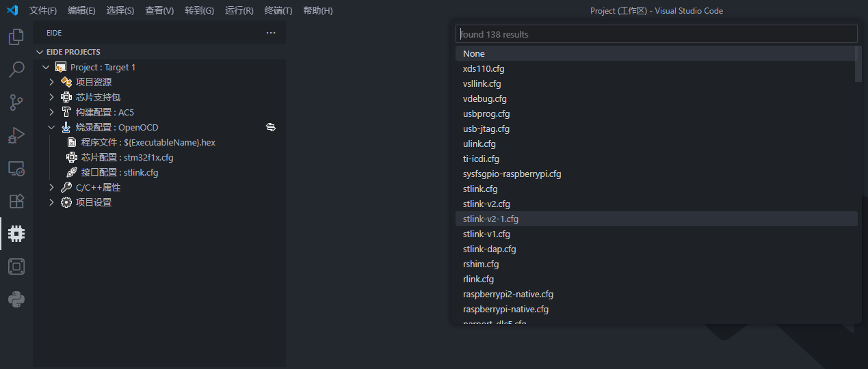This screenshot has height=369, width=868.
Task: Expand the 项目资源 tree node
Action: point(51,82)
